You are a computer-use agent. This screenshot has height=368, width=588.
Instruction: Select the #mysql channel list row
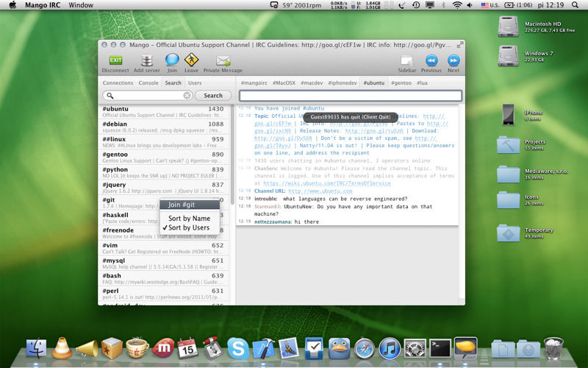point(163,263)
